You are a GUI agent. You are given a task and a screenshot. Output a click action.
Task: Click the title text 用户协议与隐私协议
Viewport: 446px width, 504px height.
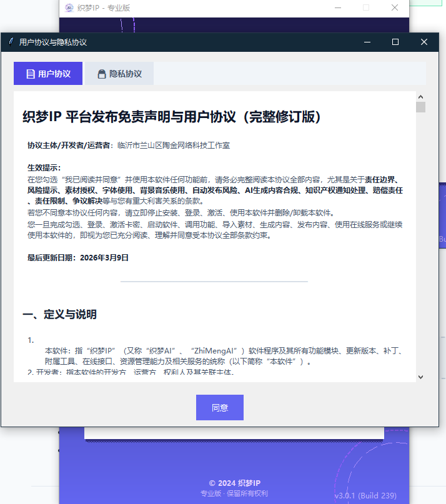pos(52,42)
